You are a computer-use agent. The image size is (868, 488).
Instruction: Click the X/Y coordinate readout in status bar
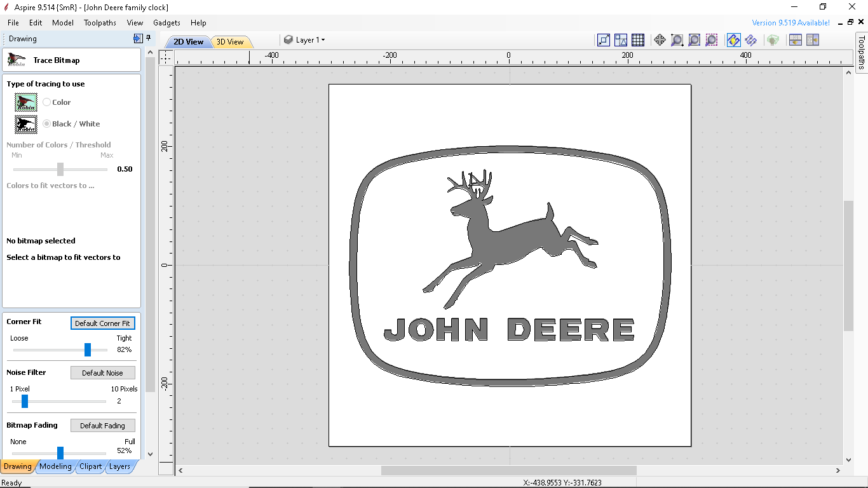[x=562, y=483]
